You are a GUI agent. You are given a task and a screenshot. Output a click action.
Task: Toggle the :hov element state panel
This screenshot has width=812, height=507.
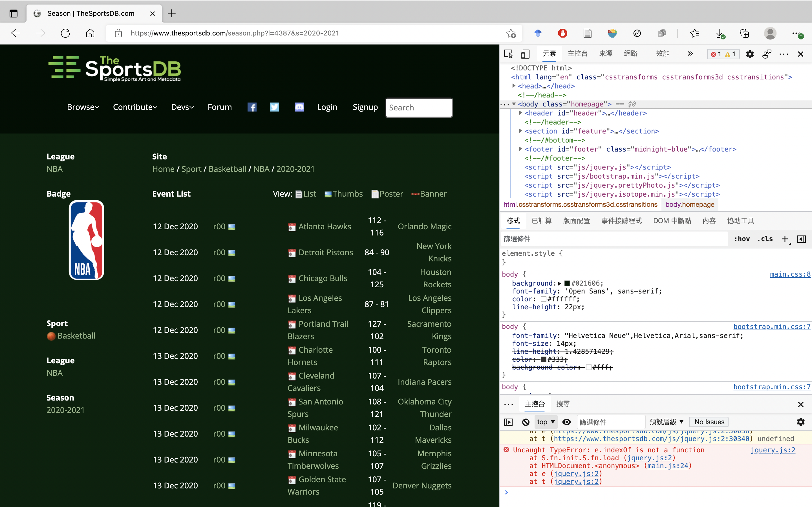pos(742,239)
